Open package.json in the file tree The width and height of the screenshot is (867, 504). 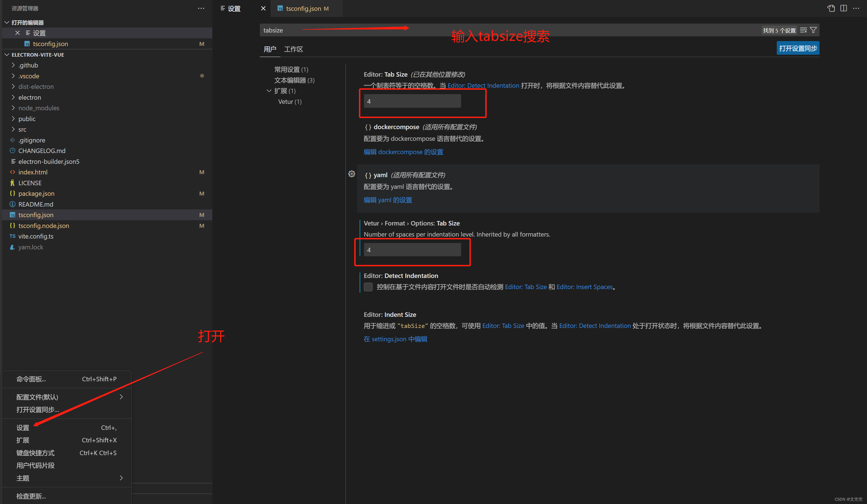point(36,193)
